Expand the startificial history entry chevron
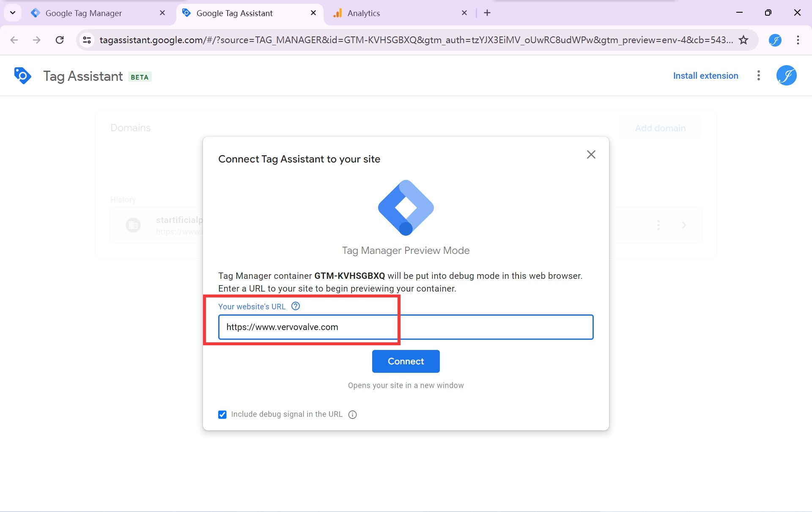The height and width of the screenshot is (512, 812). [x=683, y=225]
